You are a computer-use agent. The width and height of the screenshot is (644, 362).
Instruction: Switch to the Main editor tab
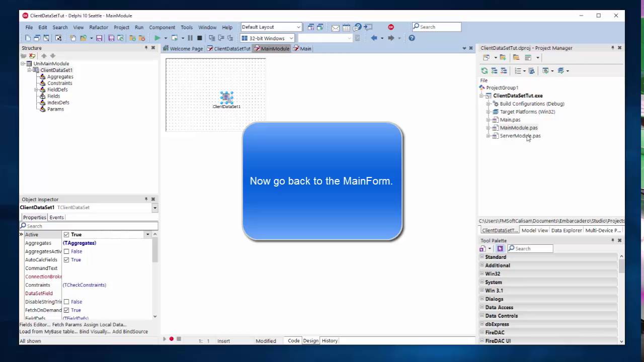point(302,49)
